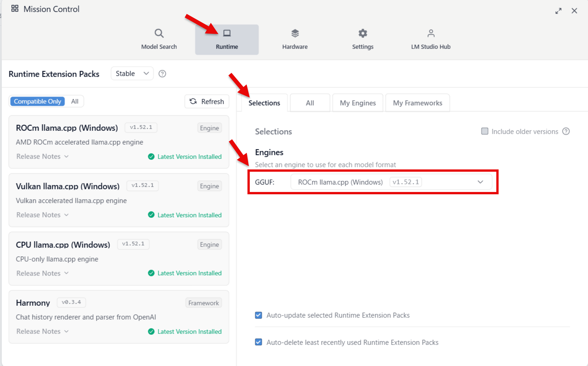Switch to the My Frameworks tab

(x=417, y=103)
